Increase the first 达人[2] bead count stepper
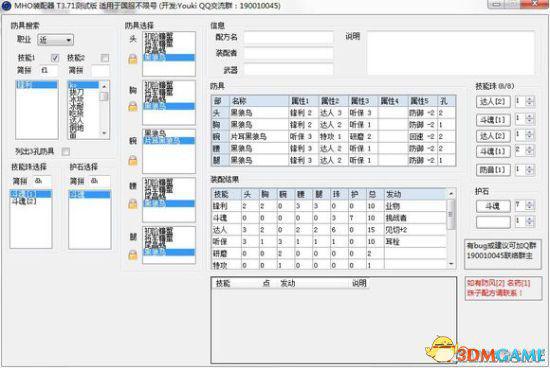 (530, 99)
